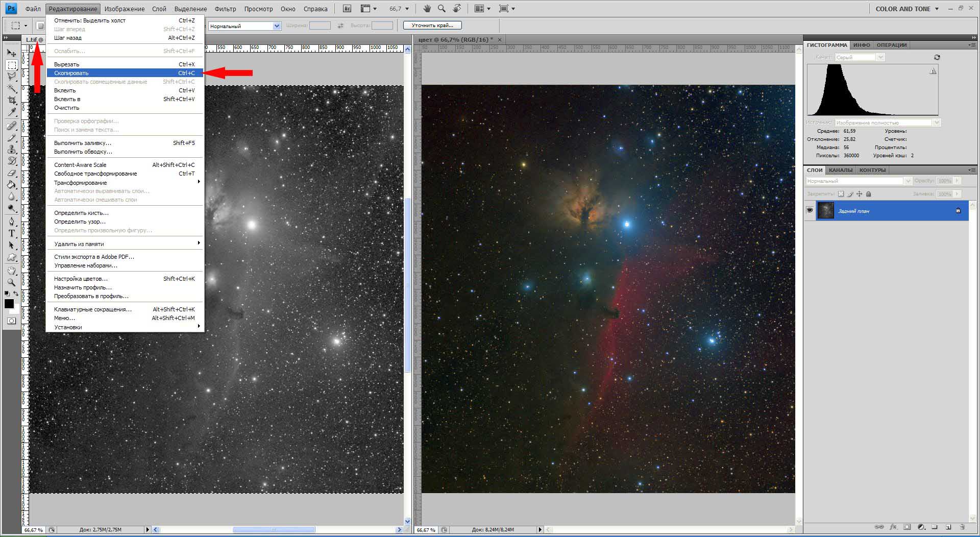
Task: Select the Magic Wand tool
Action: 11,89
